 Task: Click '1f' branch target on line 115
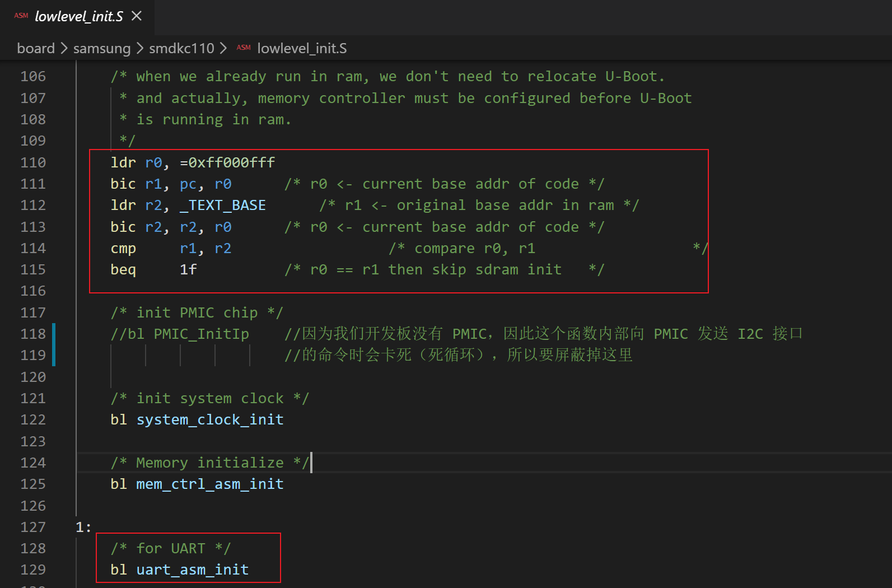coord(188,270)
